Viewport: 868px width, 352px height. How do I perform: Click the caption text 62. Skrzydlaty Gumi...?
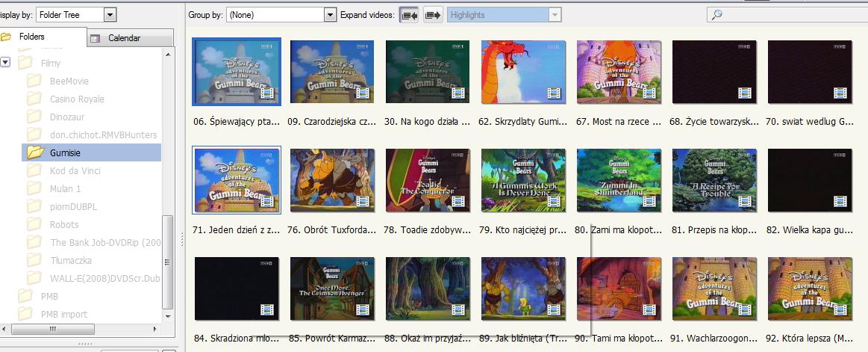(x=523, y=121)
